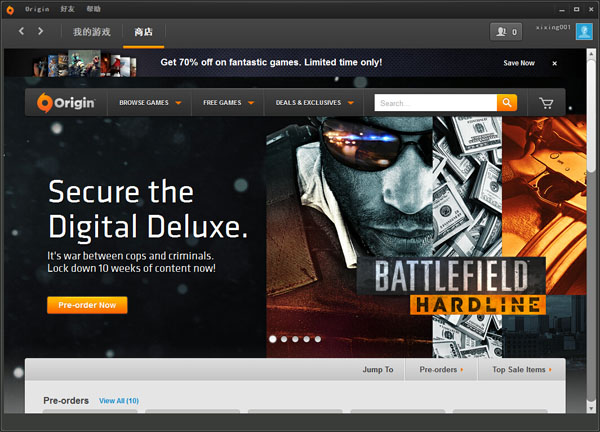Click the Pre-order Now button
The image size is (600, 432).
pos(87,305)
